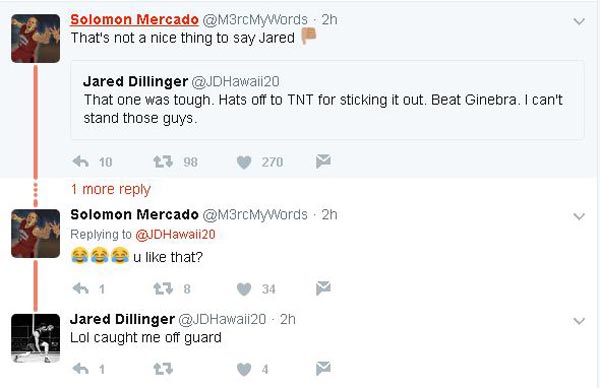Show the '1 more reply' thread
Screen dimensions: 600x388
tap(111, 189)
